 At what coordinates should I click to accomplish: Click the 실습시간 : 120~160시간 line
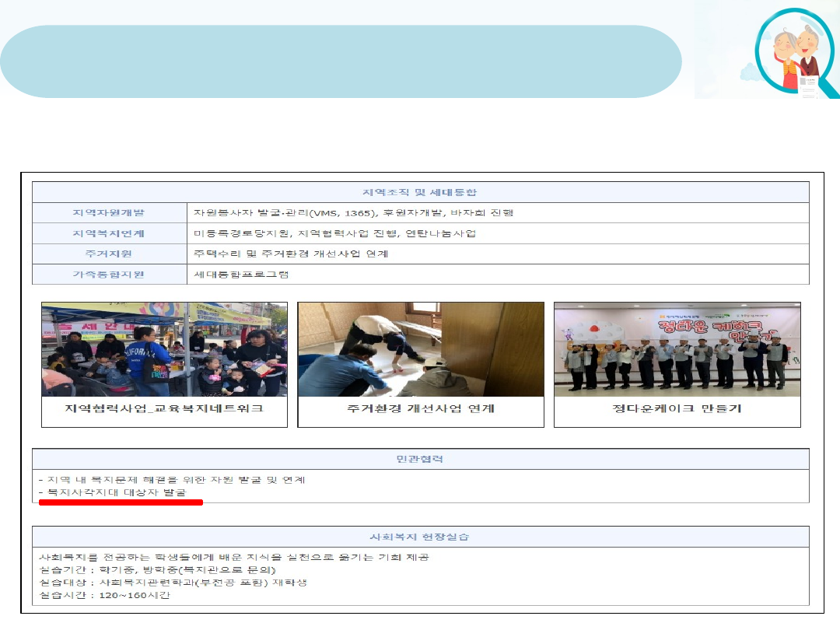pyautogui.click(x=104, y=595)
